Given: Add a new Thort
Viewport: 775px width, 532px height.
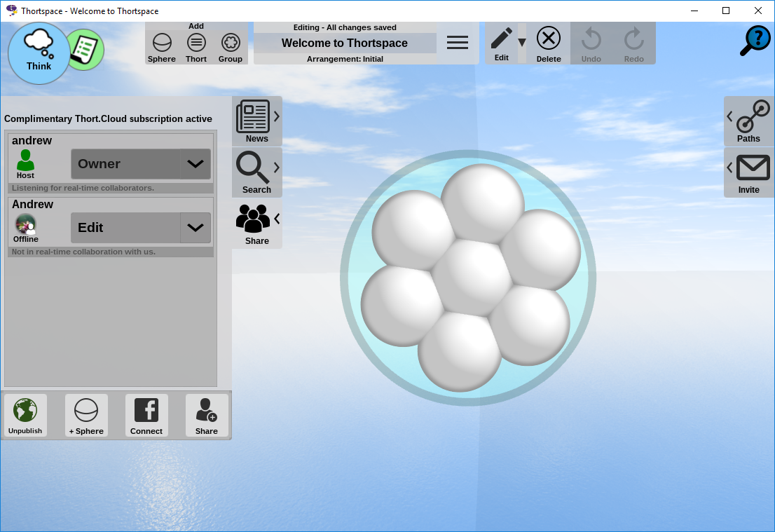Looking at the screenshot, I should coord(196,48).
